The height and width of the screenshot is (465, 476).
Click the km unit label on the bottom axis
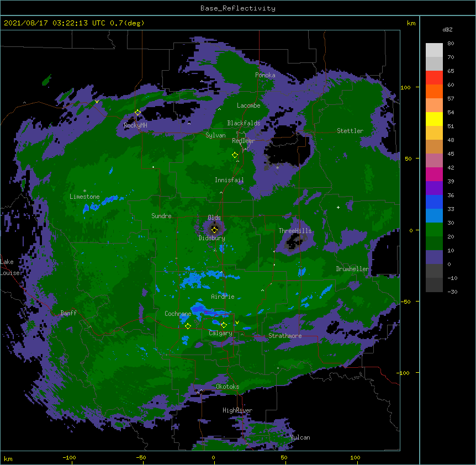click(x=8, y=458)
